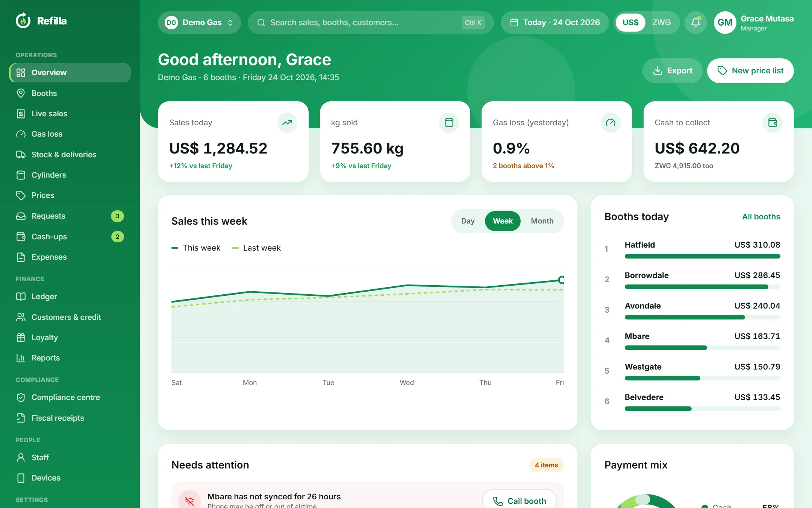Switch chart to Day view
The width and height of the screenshot is (812, 508).
pos(468,221)
